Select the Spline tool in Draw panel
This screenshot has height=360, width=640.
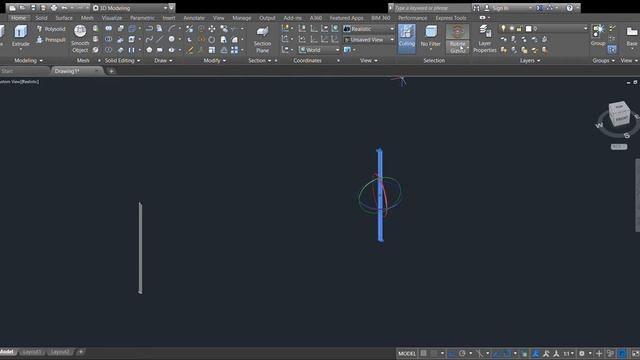click(149, 39)
